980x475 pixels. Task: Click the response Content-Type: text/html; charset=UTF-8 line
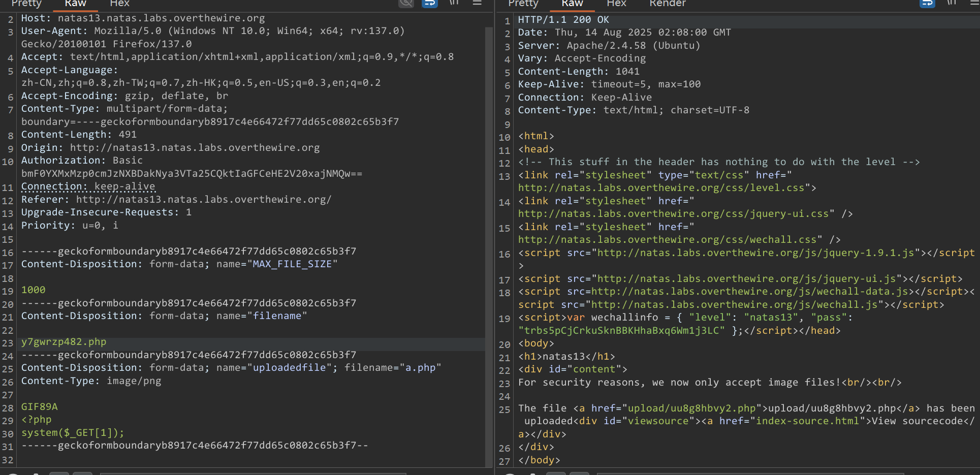(x=634, y=110)
